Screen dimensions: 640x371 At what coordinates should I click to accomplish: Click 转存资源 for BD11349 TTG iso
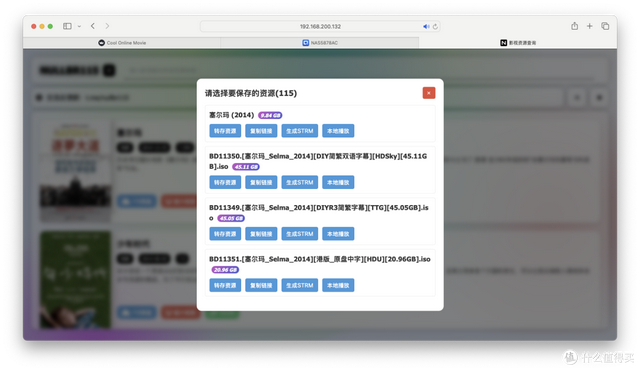[225, 234]
